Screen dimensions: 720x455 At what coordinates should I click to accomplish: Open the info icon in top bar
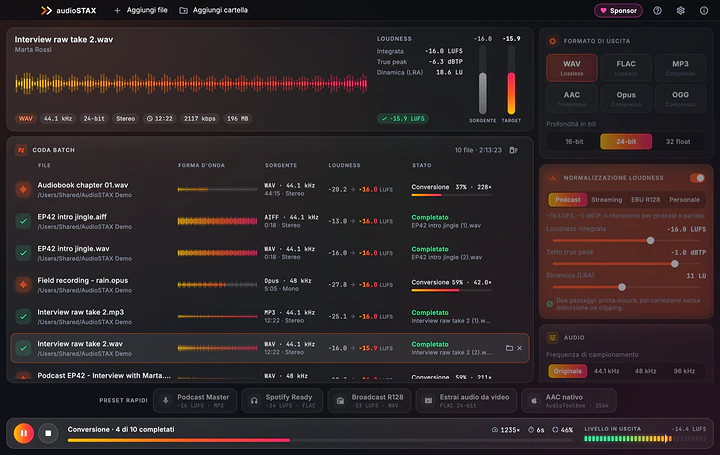(x=704, y=11)
